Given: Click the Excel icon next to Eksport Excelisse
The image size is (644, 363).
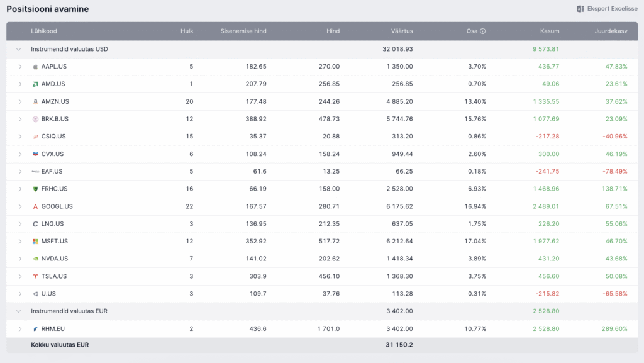Looking at the screenshot, I should 580,9.
